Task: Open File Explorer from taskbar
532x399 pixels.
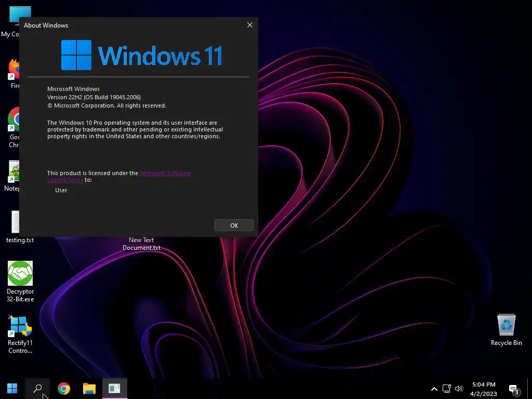Action: pos(89,388)
